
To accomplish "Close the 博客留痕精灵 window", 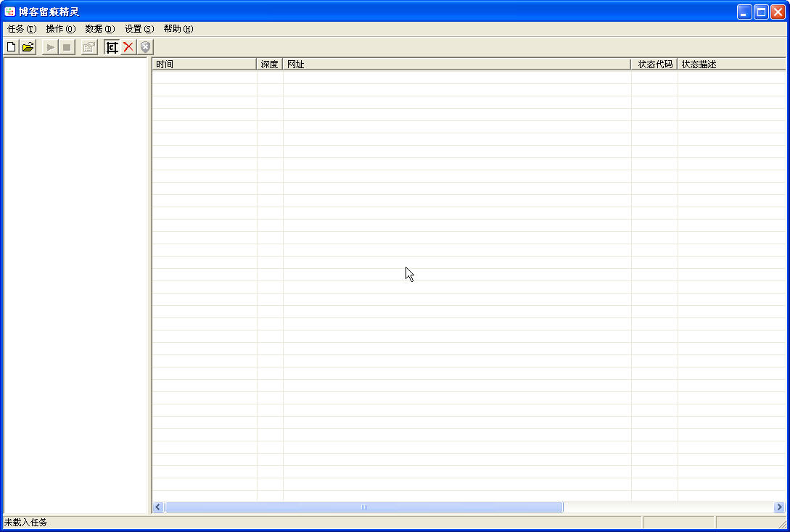I will point(778,12).
